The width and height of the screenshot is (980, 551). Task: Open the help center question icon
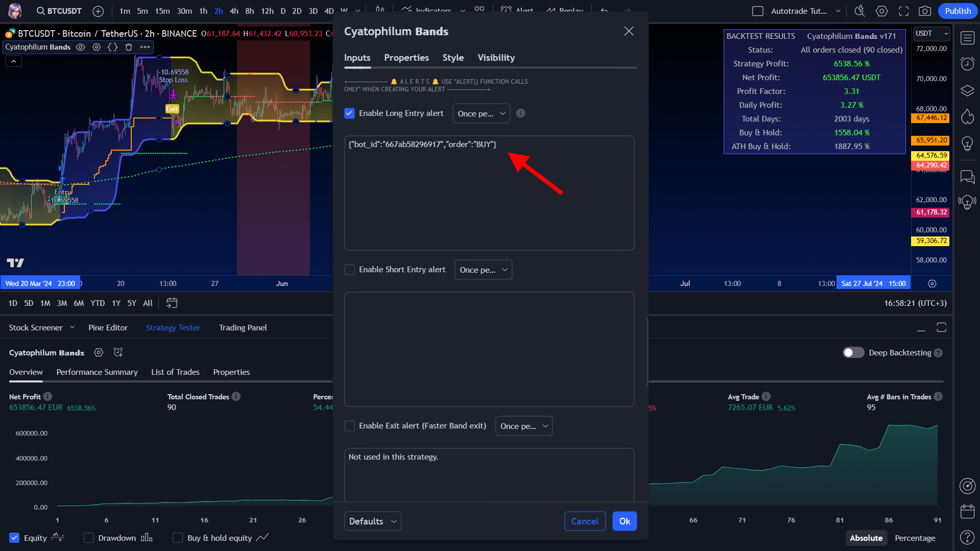coord(967,537)
